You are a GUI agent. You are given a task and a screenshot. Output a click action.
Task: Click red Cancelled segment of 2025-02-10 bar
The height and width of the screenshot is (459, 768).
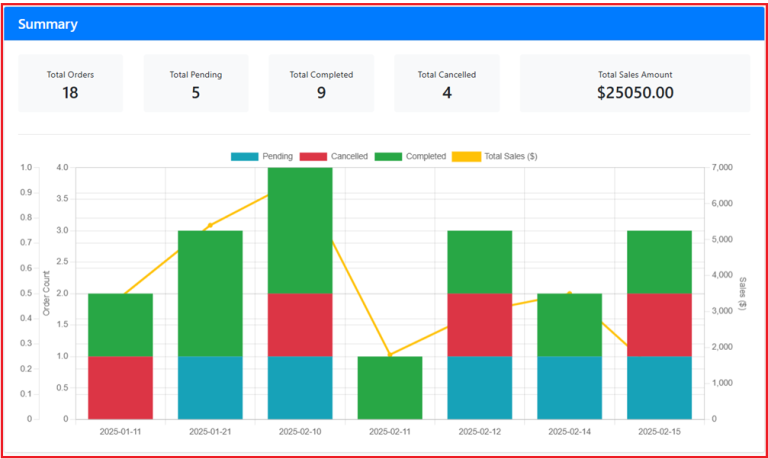(300, 324)
